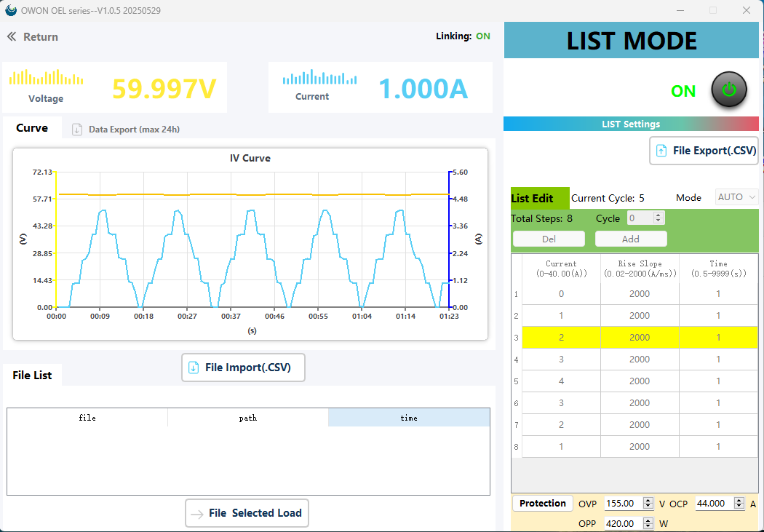Click the Protection button
The height and width of the screenshot is (532, 764).
(542, 504)
